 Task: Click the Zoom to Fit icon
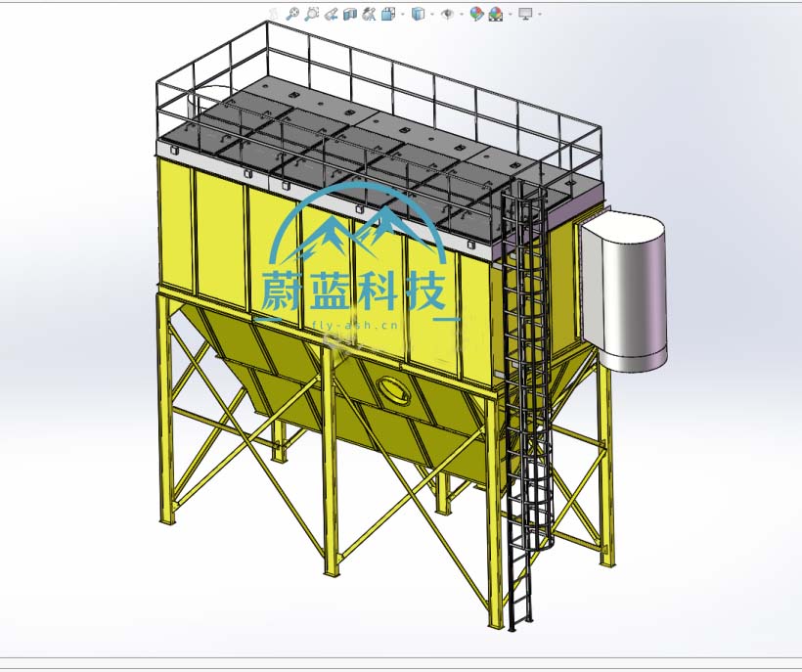292,14
